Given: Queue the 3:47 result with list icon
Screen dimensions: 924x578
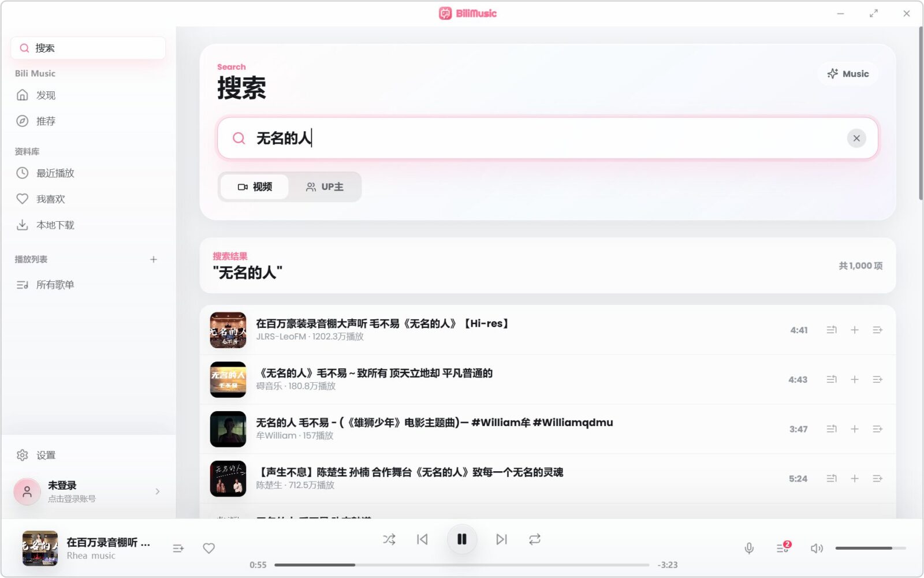Looking at the screenshot, I should pos(878,430).
